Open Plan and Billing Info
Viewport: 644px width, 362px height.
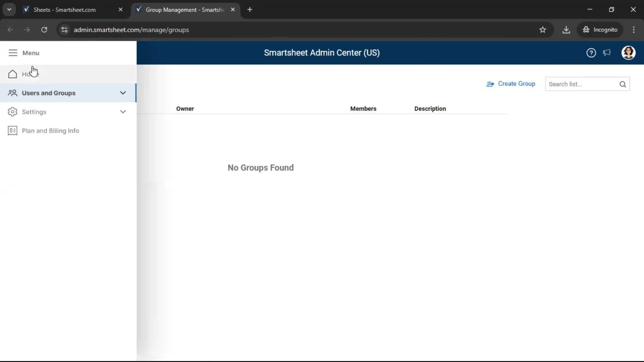click(x=50, y=130)
